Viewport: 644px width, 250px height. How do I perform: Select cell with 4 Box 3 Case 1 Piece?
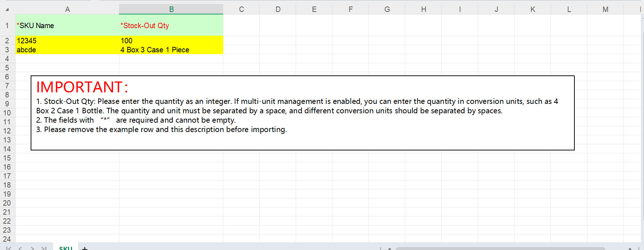tap(171, 50)
